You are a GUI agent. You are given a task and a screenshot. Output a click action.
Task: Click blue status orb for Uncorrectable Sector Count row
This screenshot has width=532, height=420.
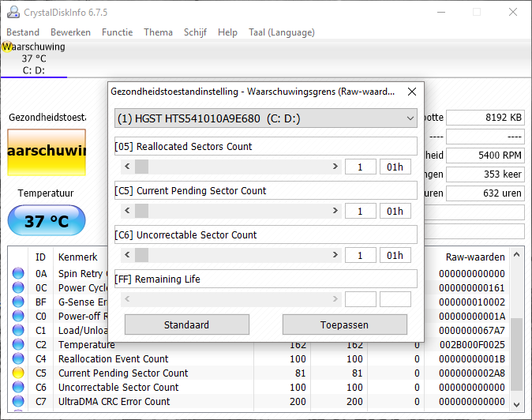click(18, 388)
